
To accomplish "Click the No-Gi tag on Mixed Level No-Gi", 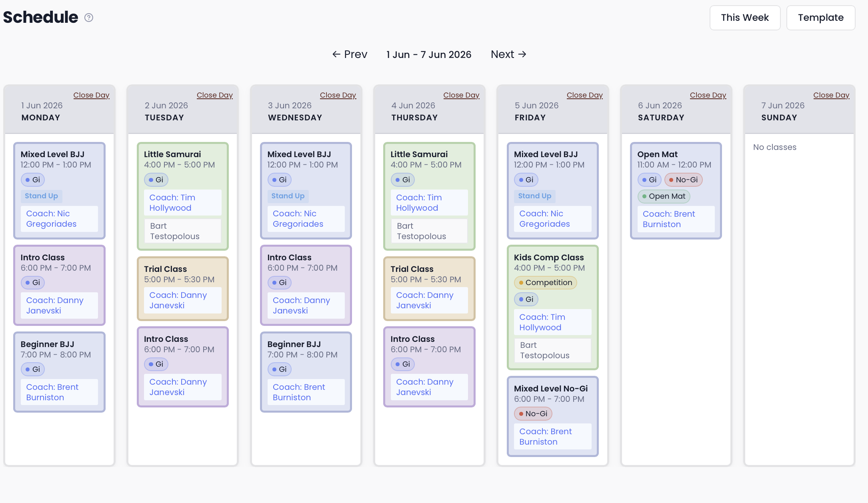I will (533, 414).
